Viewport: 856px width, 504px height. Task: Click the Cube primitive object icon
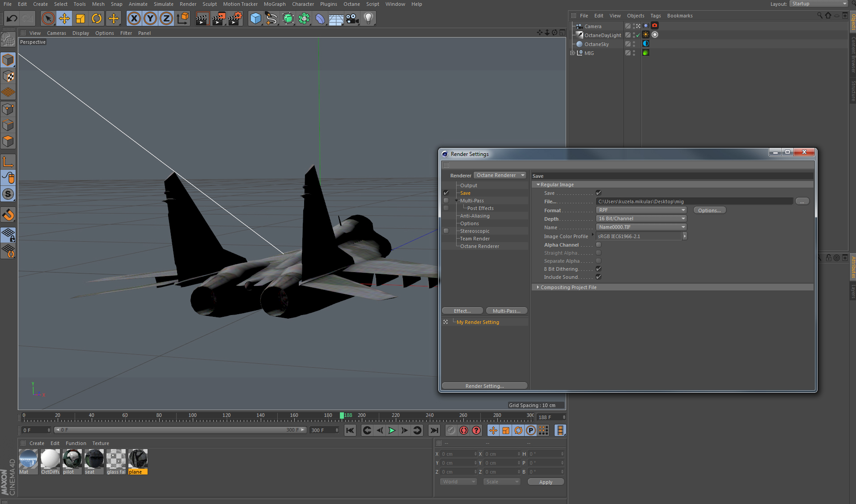tap(255, 19)
